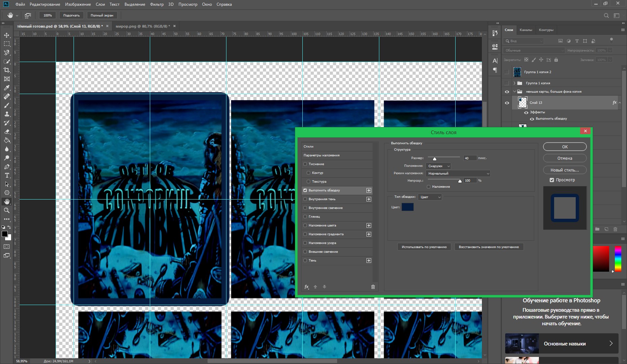Select the Frame tool
The image size is (627, 364).
pyautogui.click(x=7, y=79)
